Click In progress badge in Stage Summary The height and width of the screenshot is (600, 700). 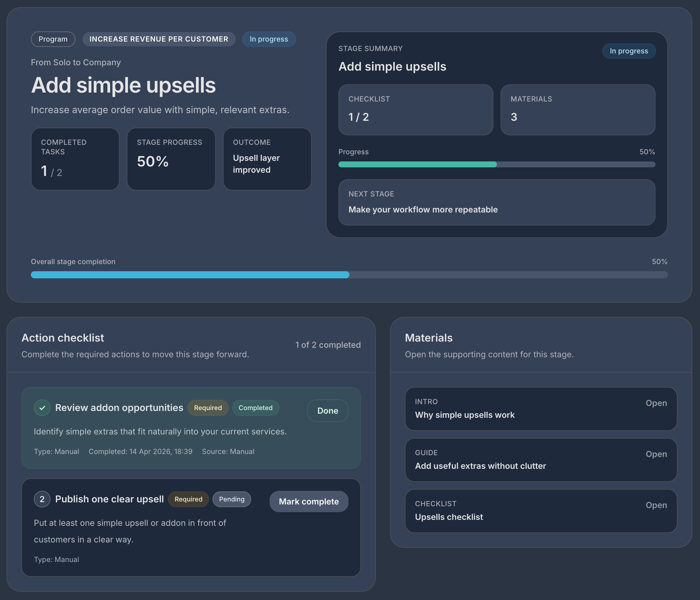(x=629, y=51)
